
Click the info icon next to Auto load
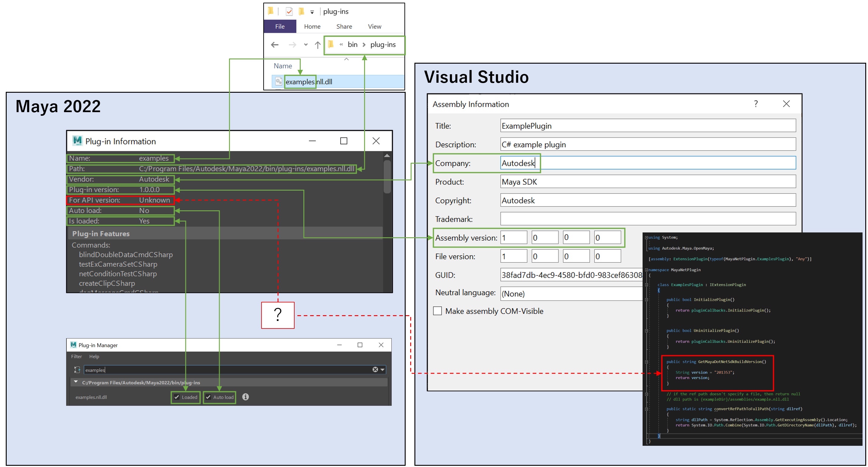click(x=245, y=397)
